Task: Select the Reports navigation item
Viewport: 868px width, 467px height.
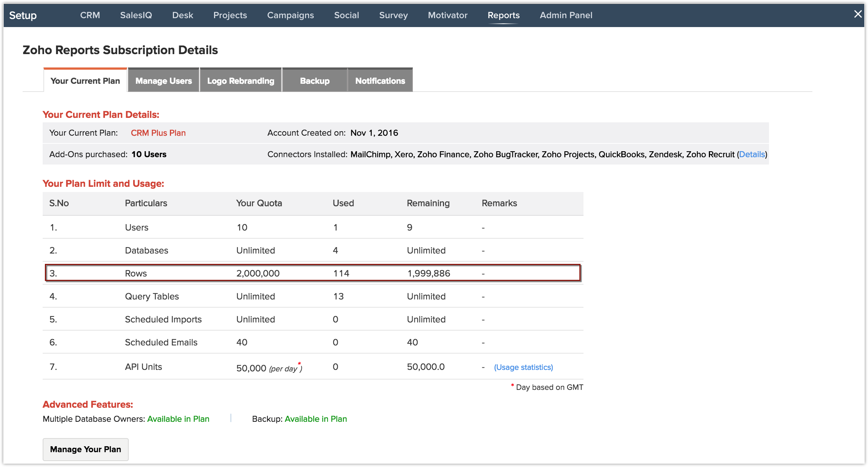Action: click(x=503, y=15)
